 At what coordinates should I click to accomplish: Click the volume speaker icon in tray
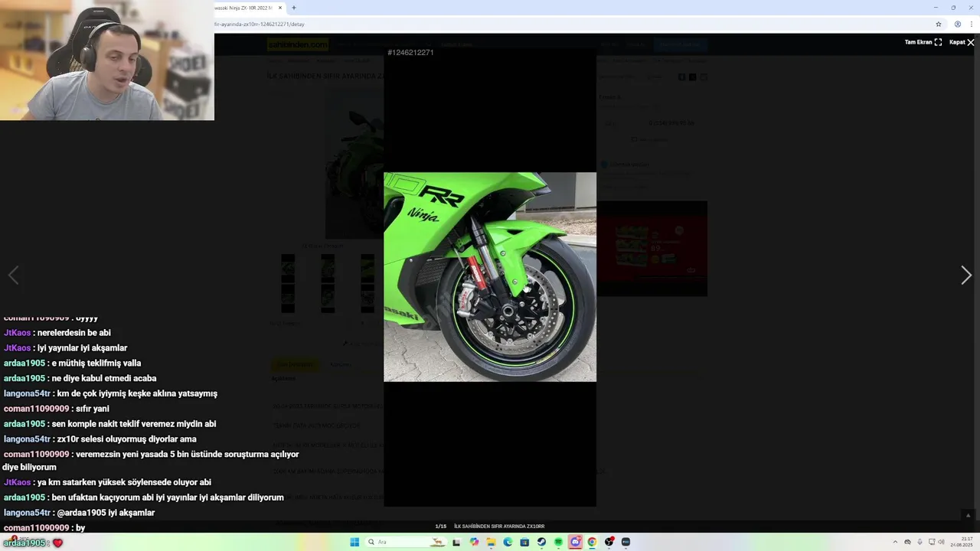(941, 542)
